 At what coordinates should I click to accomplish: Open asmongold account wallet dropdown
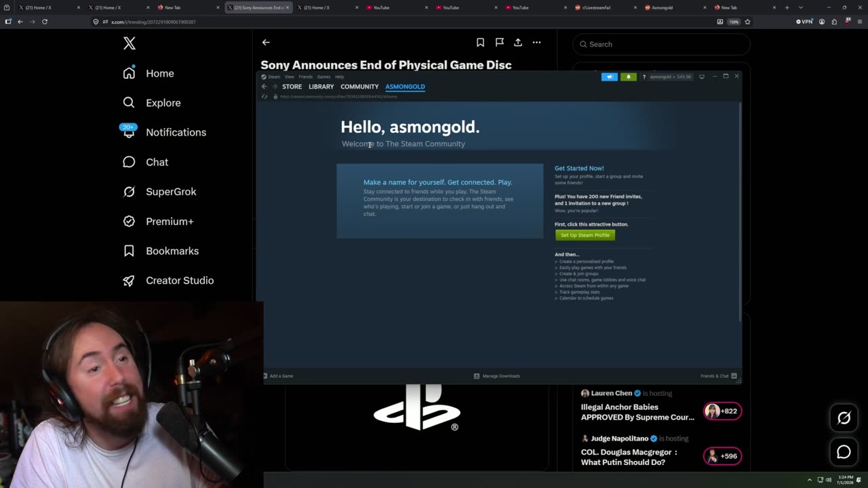coord(671,77)
